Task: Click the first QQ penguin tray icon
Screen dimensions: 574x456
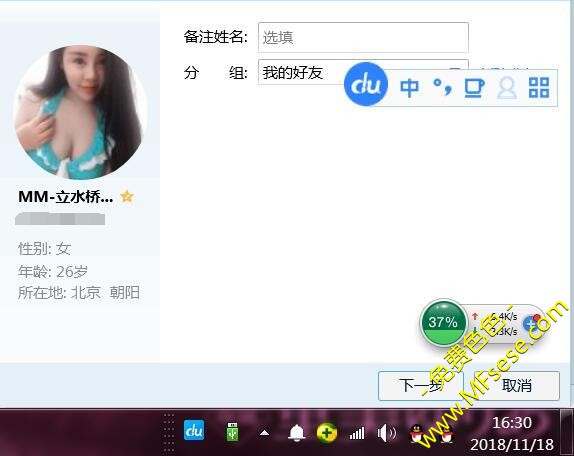Action: pos(418,434)
